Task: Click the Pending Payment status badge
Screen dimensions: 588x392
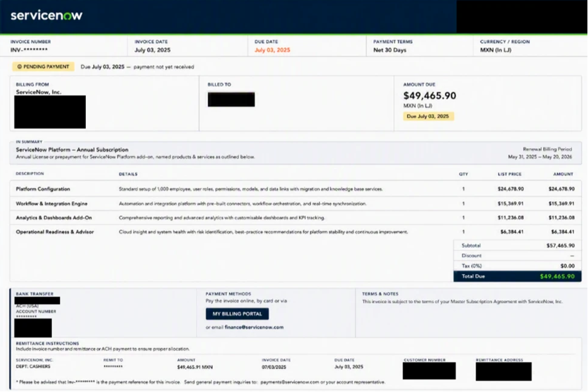Action: pos(44,66)
